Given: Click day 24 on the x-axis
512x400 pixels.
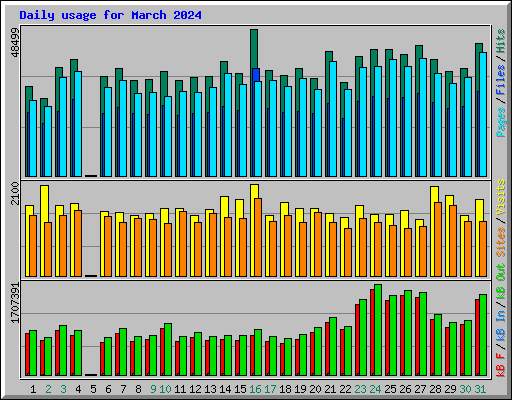Looking at the screenshot, I should coord(375,389).
